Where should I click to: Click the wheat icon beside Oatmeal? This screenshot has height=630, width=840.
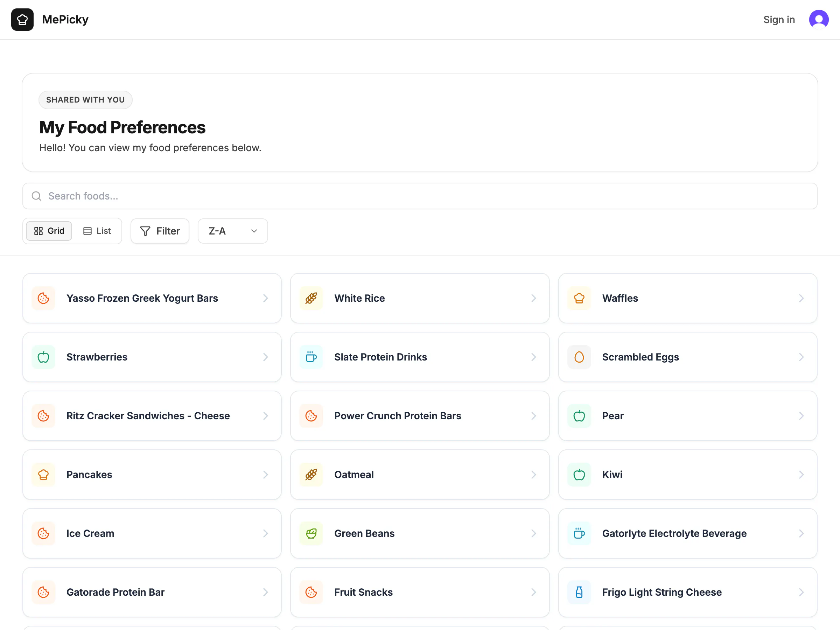[311, 475]
